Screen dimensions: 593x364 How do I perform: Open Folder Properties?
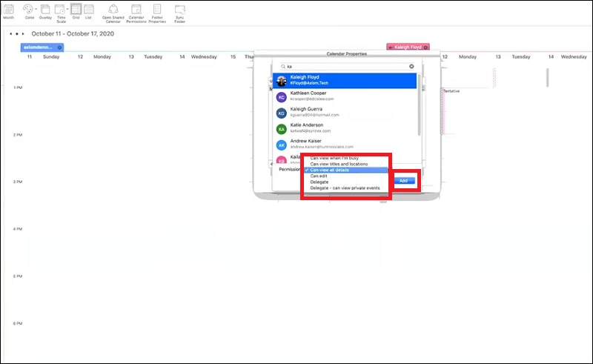coord(157,13)
